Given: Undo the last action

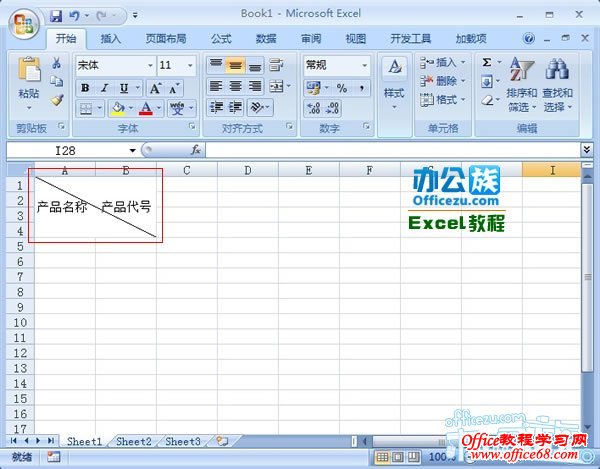Looking at the screenshot, I should click(x=74, y=16).
